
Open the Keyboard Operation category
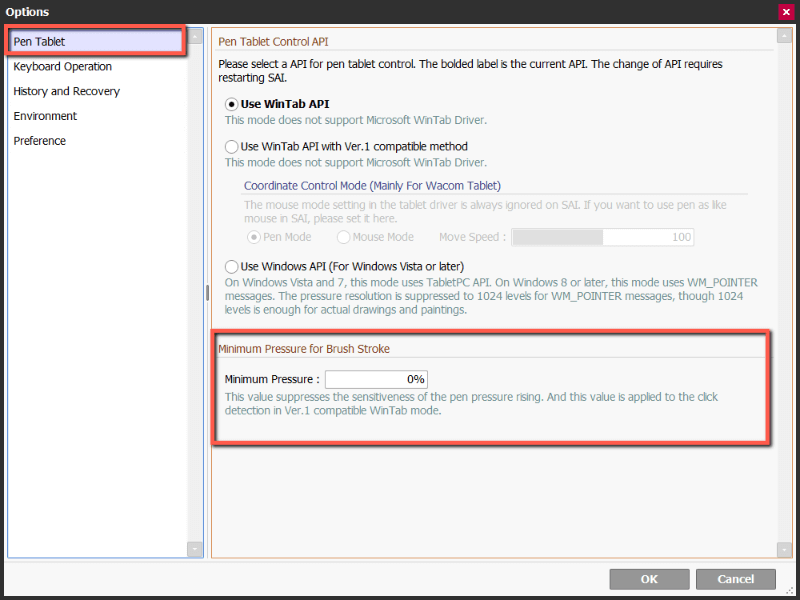[62, 66]
